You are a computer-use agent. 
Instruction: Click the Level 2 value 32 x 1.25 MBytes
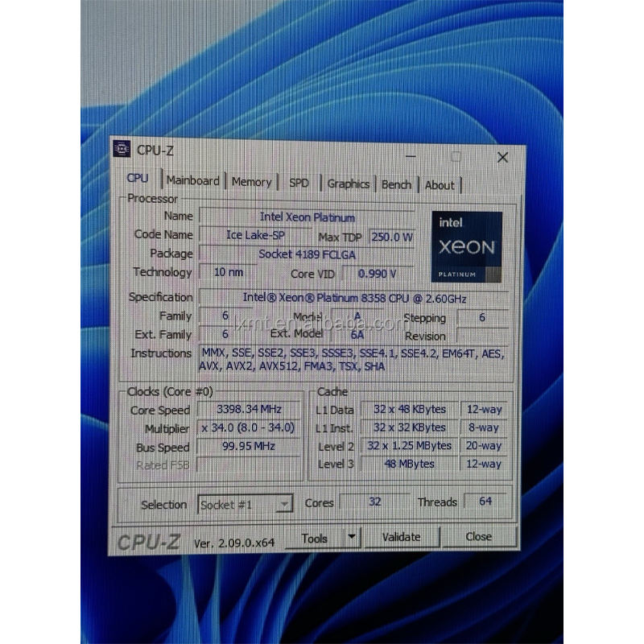coord(409,446)
